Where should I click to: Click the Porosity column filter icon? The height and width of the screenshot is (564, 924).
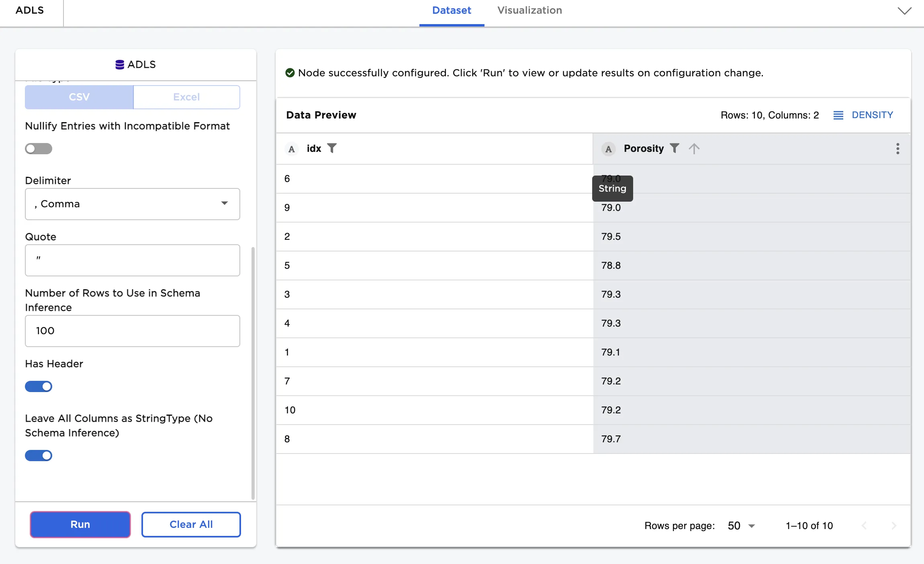coord(675,148)
